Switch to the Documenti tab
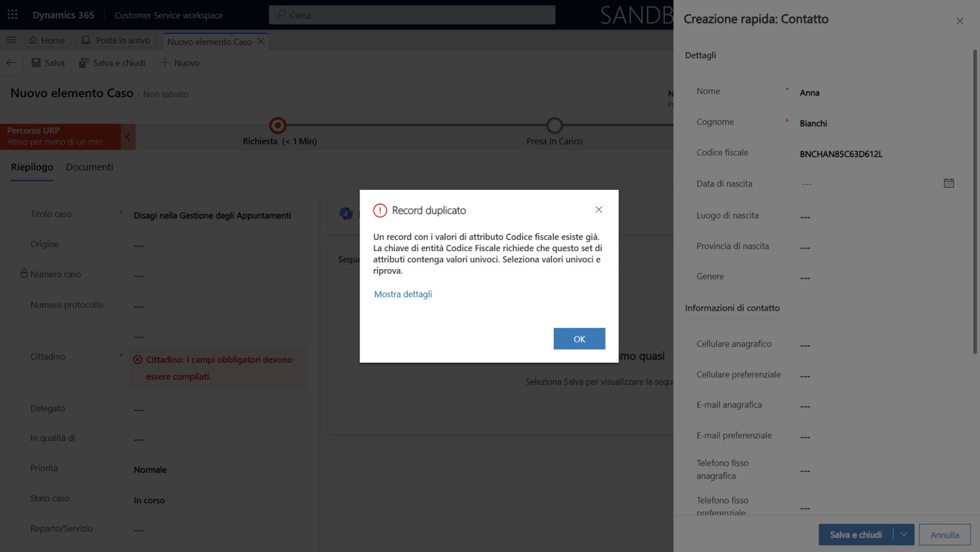Viewport: 980px width, 552px height. click(89, 167)
